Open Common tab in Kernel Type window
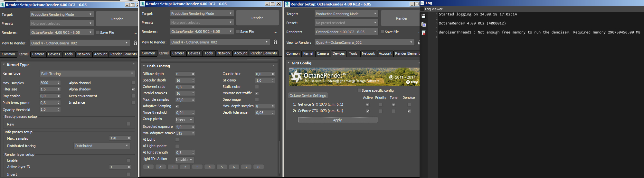The width and height of the screenshot is (644, 178). click(8, 54)
